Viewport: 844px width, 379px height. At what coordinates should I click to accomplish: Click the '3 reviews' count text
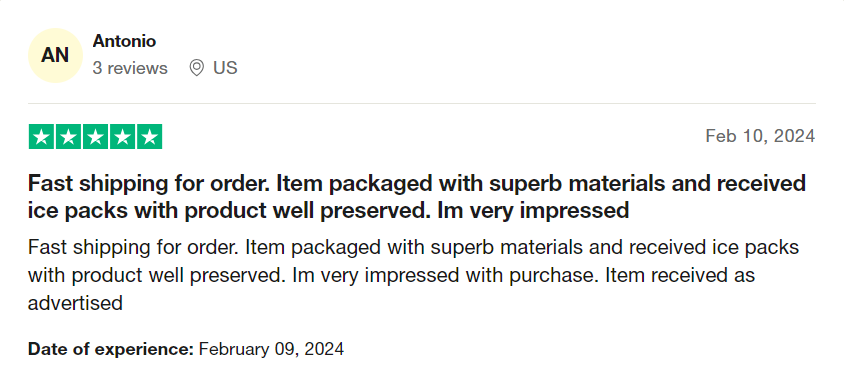[x=130, y=68]
